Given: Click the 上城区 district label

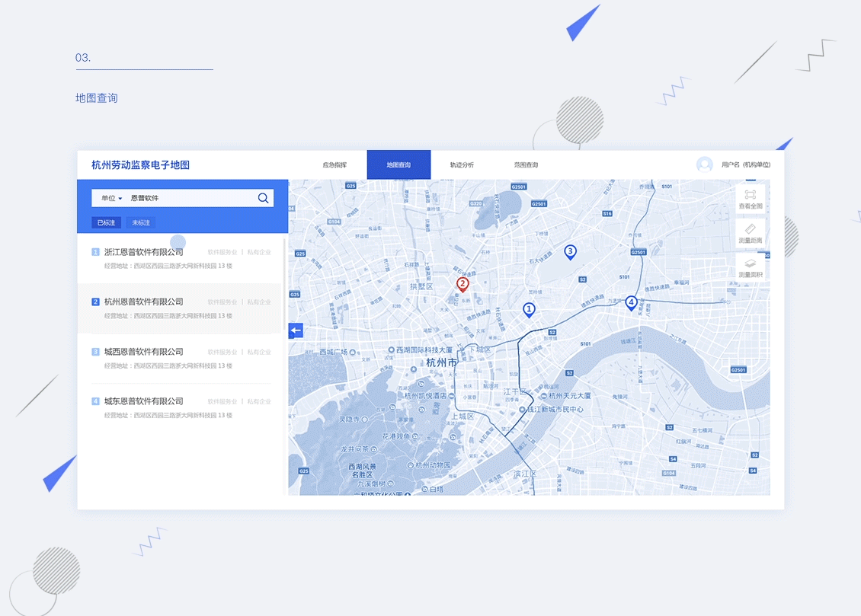Looking at the screenshot, I should pyautogui.click(x=463, y=417).
